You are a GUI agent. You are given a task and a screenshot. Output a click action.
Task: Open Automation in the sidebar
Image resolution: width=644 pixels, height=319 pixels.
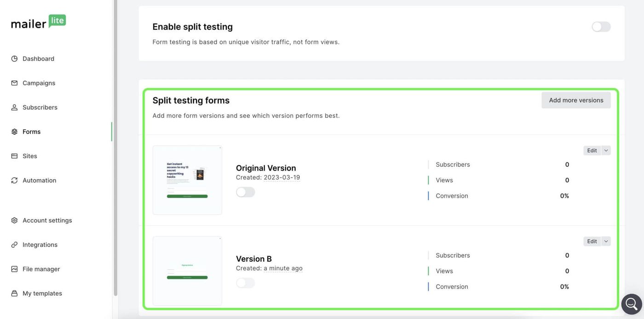point(39,180)
